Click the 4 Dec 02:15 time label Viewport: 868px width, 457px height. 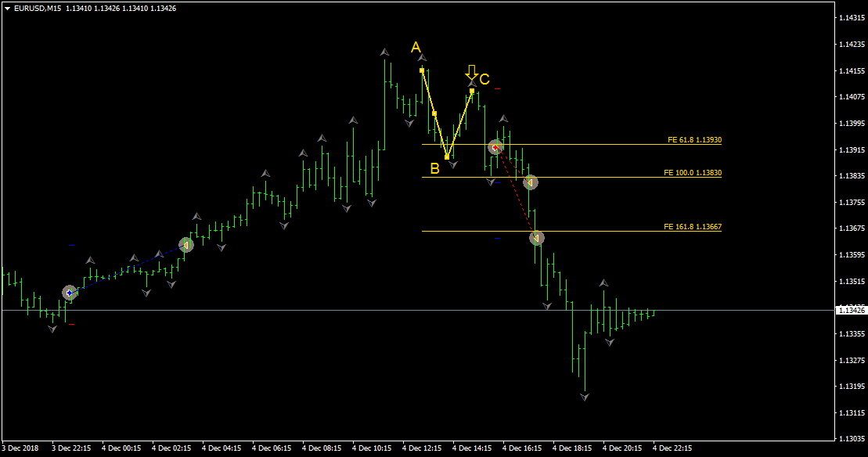pyautogui.click(x=171, y=448)
